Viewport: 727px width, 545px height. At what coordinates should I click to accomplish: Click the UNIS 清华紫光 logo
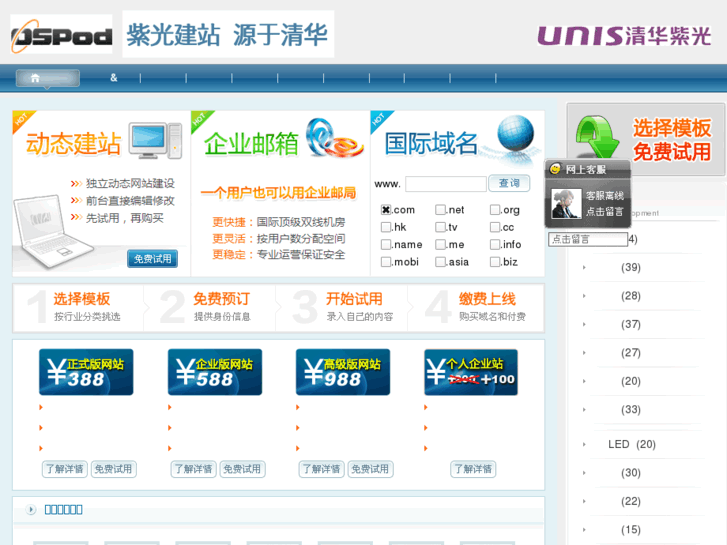[x=624, y=36]
